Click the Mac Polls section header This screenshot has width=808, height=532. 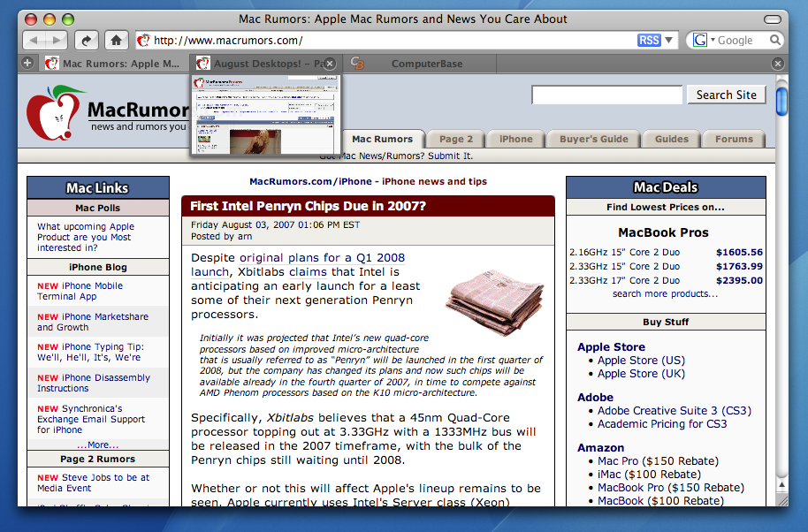coord(98,208)
